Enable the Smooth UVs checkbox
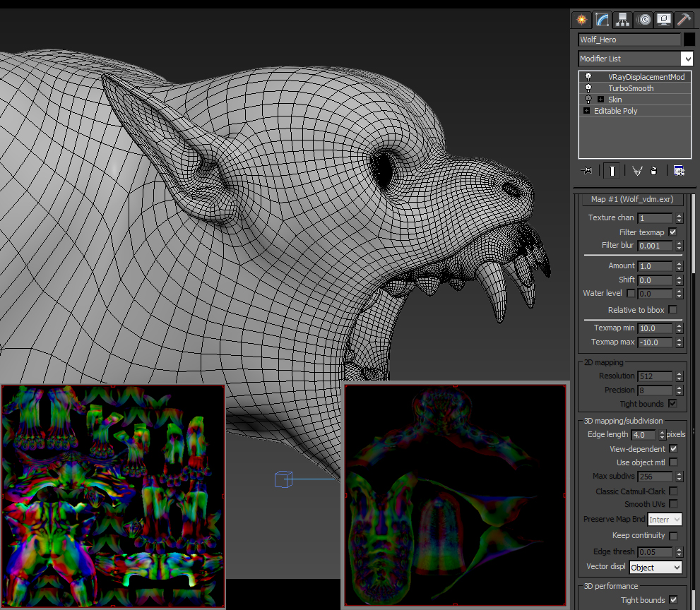700x610 pixels. pos(674,504)
